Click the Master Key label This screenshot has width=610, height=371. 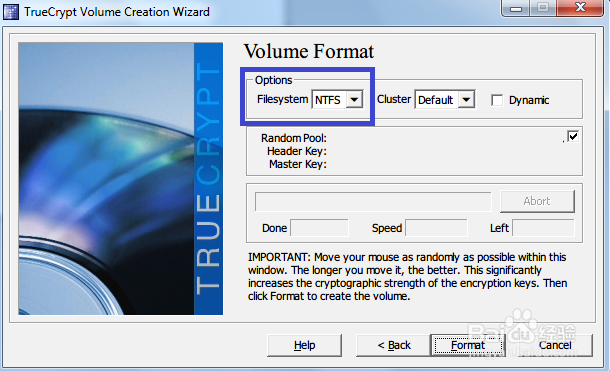point(298,164)
